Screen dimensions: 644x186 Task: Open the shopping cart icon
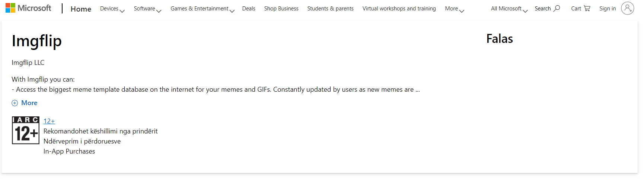click(587, 8)
